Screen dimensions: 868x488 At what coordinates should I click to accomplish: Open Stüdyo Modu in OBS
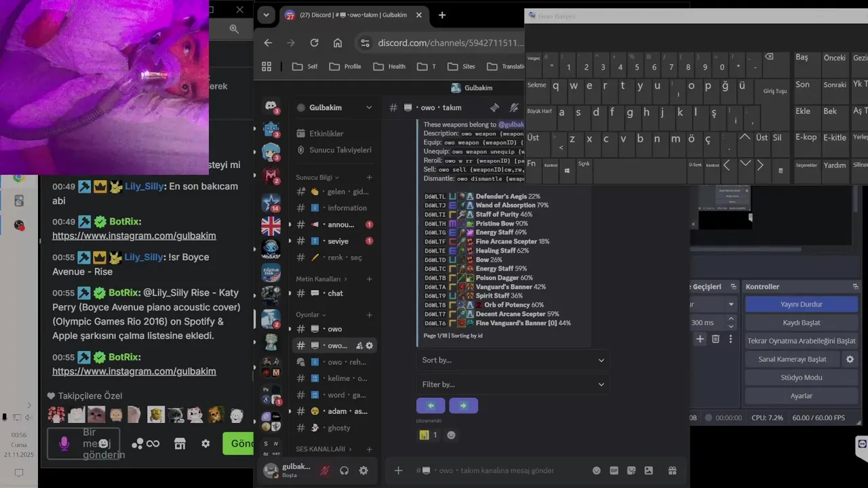tap(801, 378)
